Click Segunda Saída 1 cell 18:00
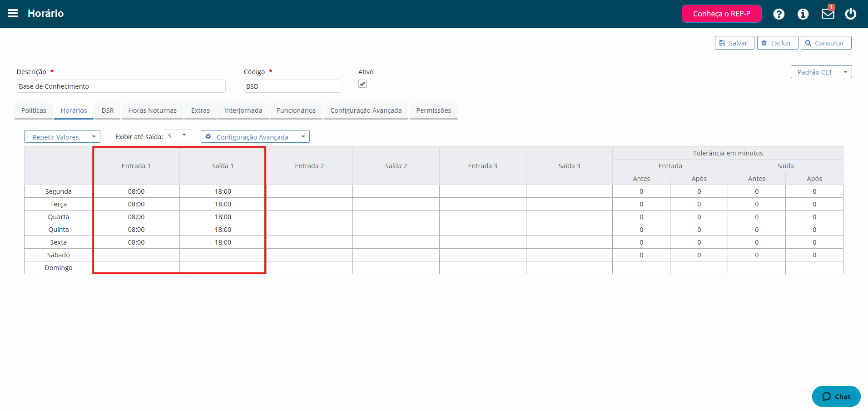 (223, 191)
